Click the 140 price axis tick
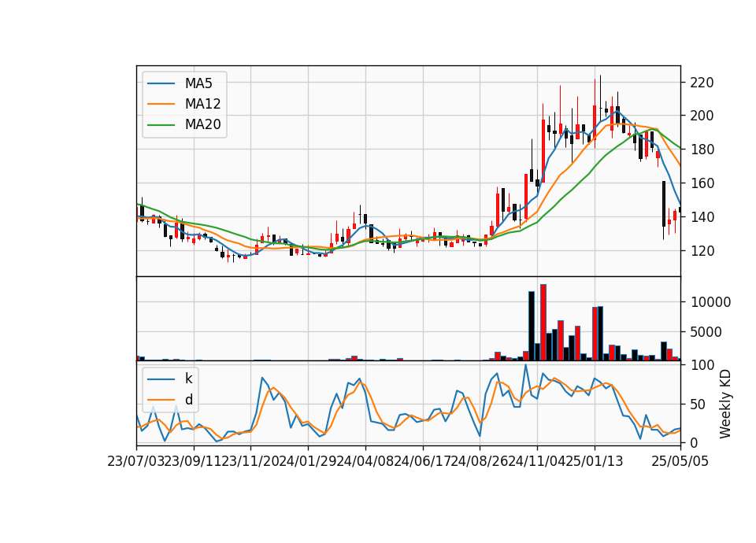The height and width of the screenshot is (543, 756). [702, 217]
